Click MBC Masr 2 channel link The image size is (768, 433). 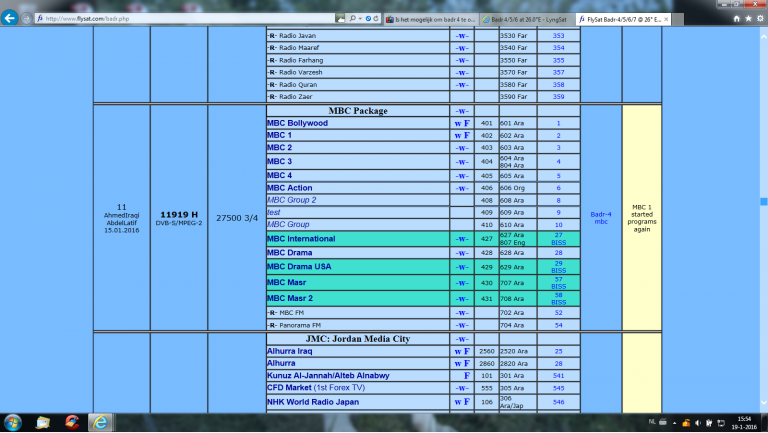tap(290, 298)
